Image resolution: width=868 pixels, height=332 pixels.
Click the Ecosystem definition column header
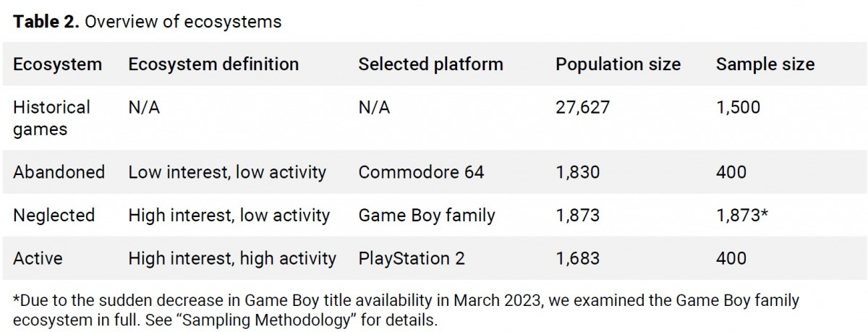[x=213, y=64]
